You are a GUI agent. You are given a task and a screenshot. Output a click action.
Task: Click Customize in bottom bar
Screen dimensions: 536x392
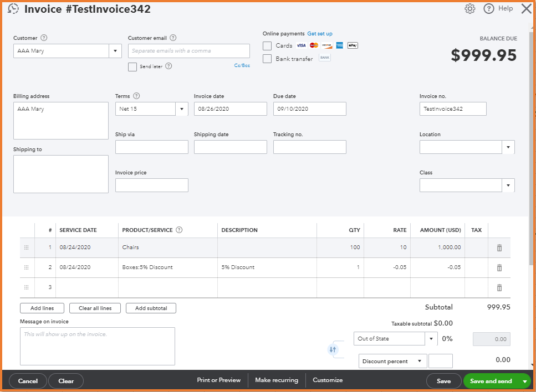[x=328, y=380]
